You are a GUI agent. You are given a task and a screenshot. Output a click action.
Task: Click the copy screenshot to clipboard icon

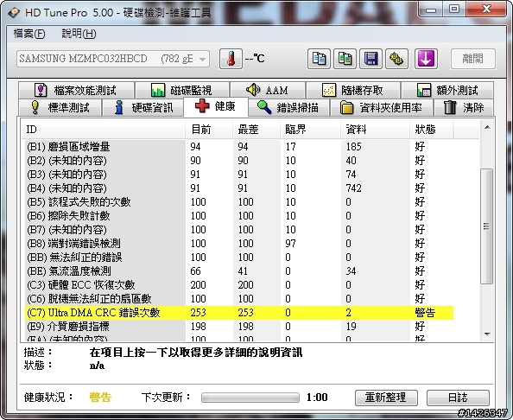[345, 59]
